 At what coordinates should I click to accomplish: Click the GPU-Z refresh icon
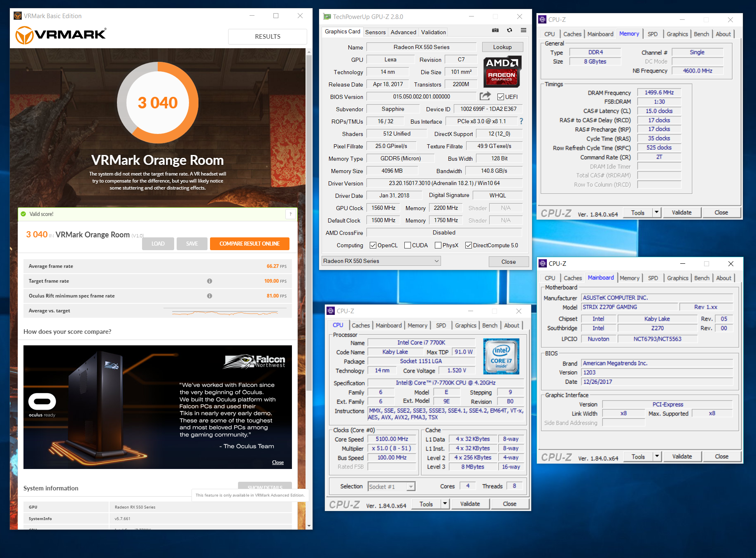509,30
